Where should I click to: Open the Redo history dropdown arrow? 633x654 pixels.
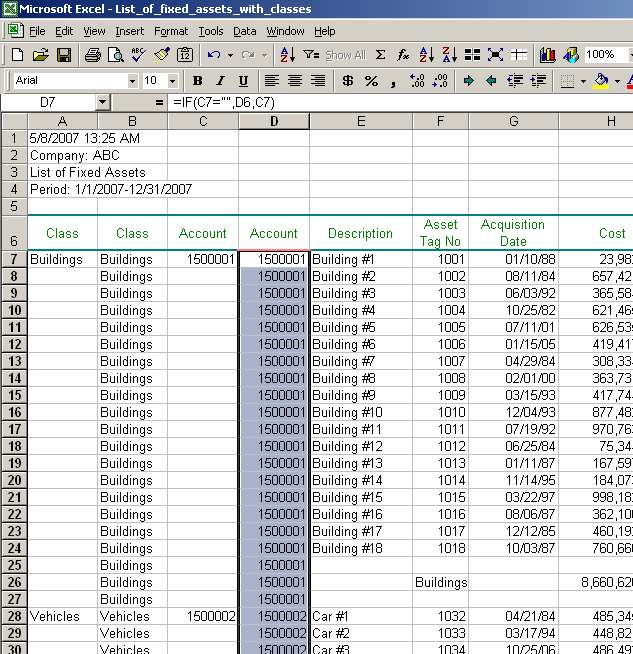pos(264,55)
